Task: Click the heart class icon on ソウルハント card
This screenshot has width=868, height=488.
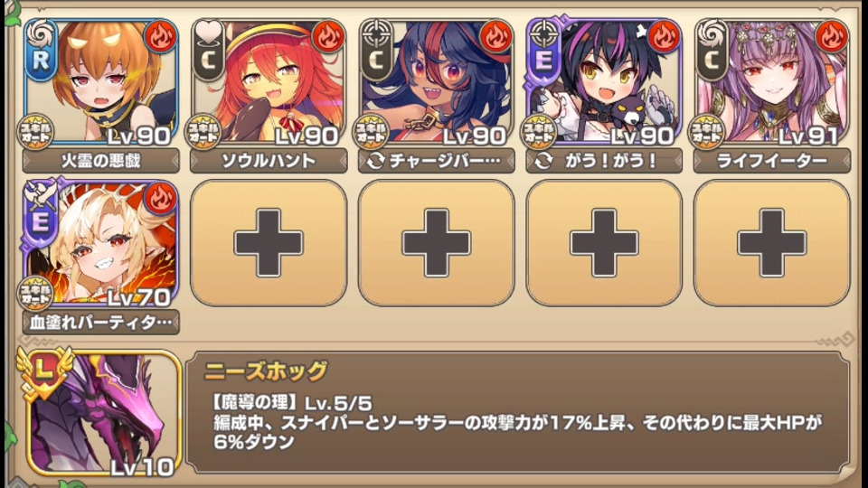Action: 209,33
